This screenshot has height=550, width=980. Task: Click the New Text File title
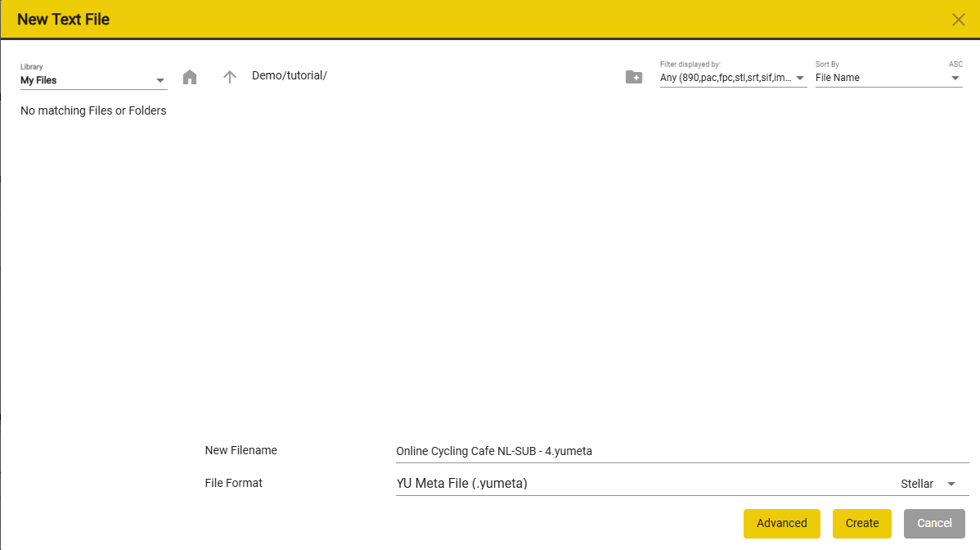point(63,20)
